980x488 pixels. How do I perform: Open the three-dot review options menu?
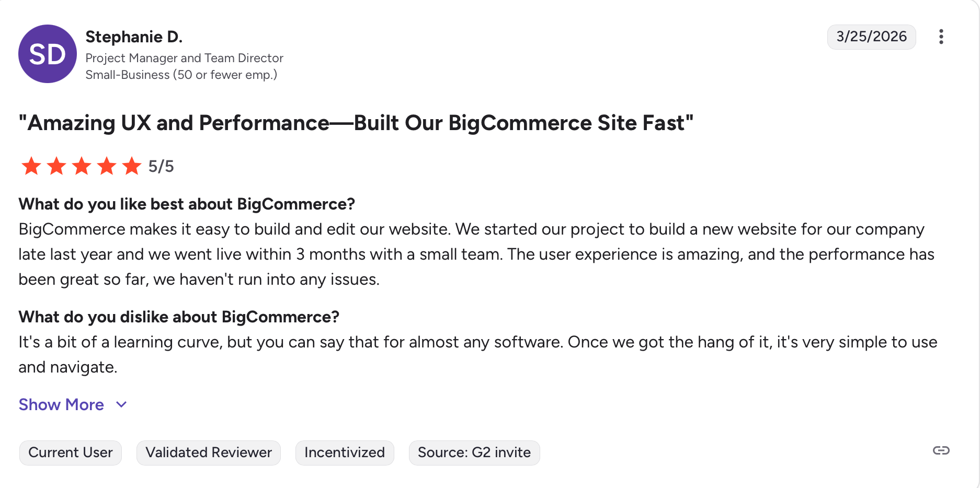pos(941,37)
